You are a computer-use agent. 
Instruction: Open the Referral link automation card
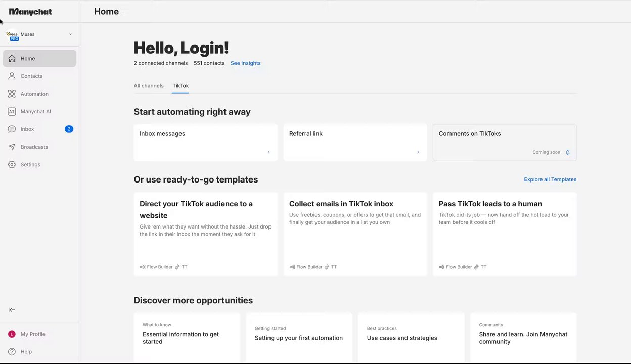(355, 143)
